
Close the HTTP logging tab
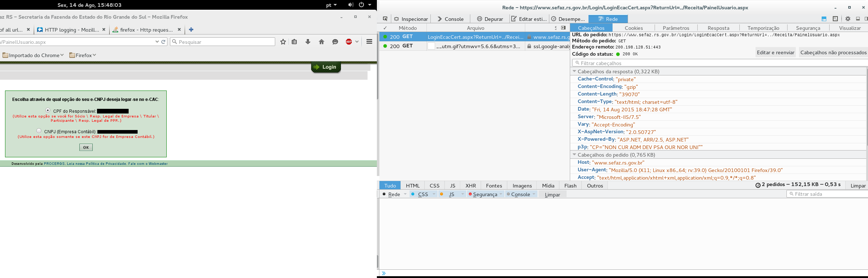[x=104, y=29]
